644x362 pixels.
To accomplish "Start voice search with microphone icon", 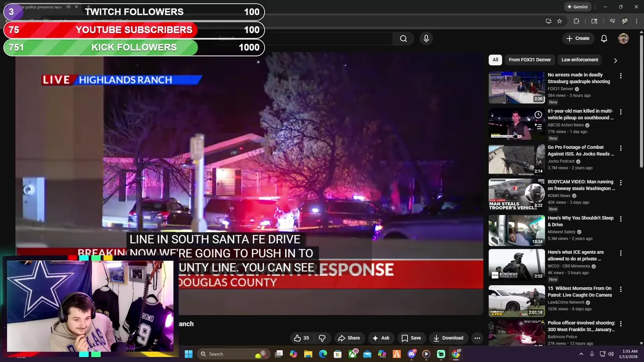I will 426,38.
